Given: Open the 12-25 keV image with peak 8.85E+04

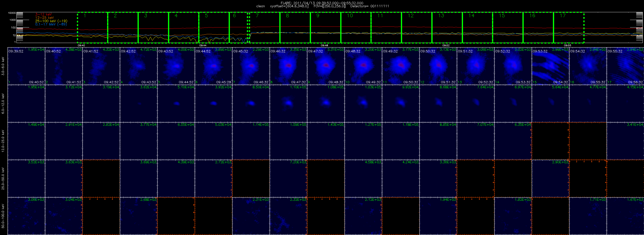Looking at the screenshot, I should point(438,141).
